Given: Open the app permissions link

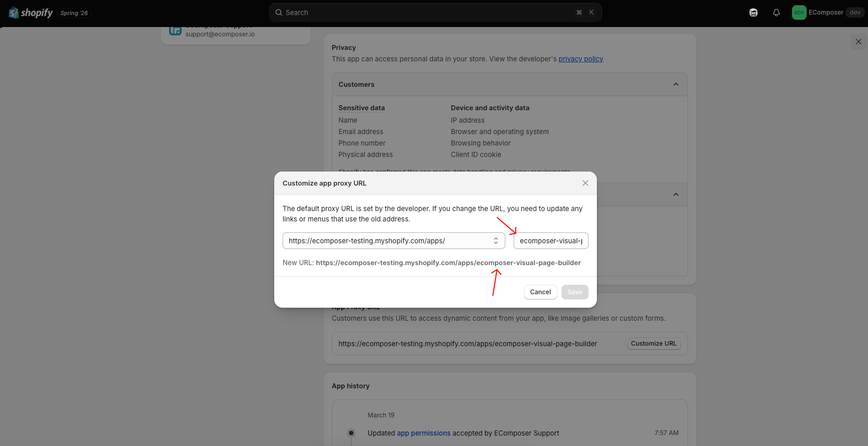Looking at the screenshot, I should coord(424,433).
